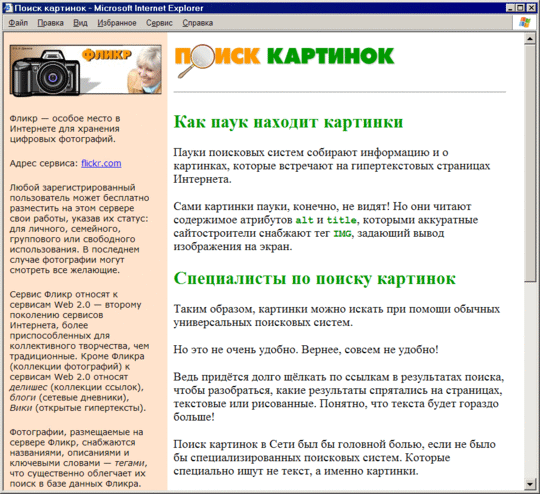Click the vertical scrollbar thumb
The height and width of the screenshot is (494, 540).
pyautogui.click(x=530, y=163)
